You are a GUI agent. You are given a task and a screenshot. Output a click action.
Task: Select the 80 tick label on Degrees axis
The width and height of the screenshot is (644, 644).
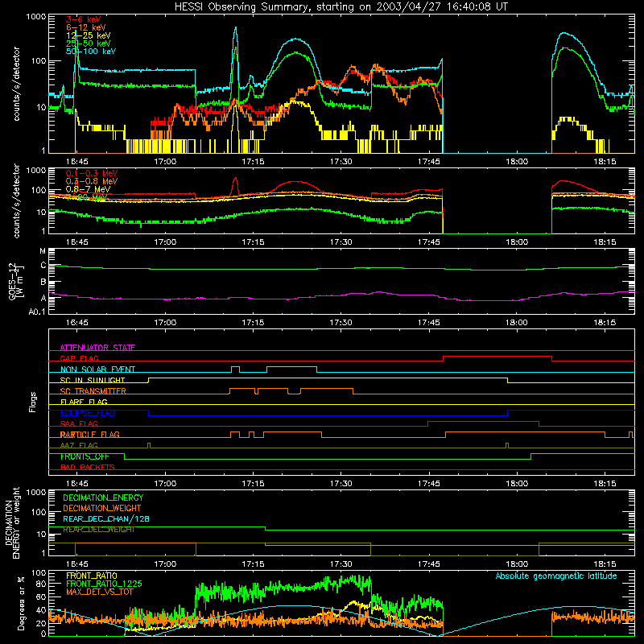[41, 584]
